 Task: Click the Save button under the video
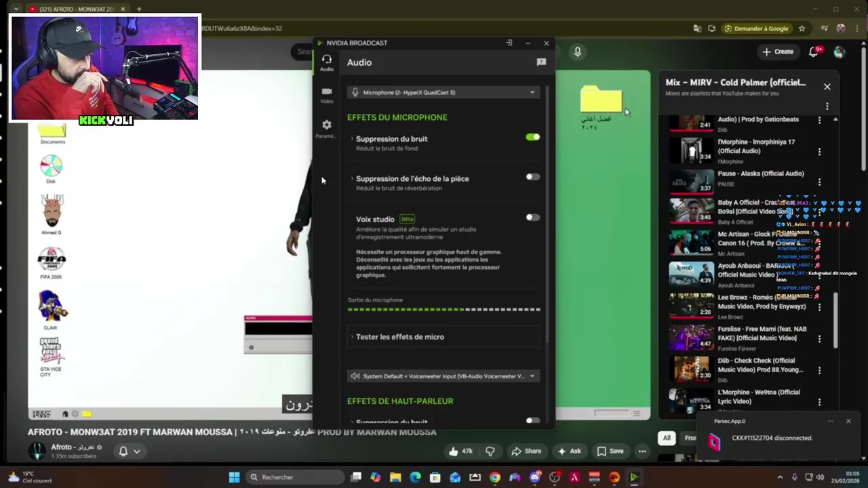(x=610, y=451)
